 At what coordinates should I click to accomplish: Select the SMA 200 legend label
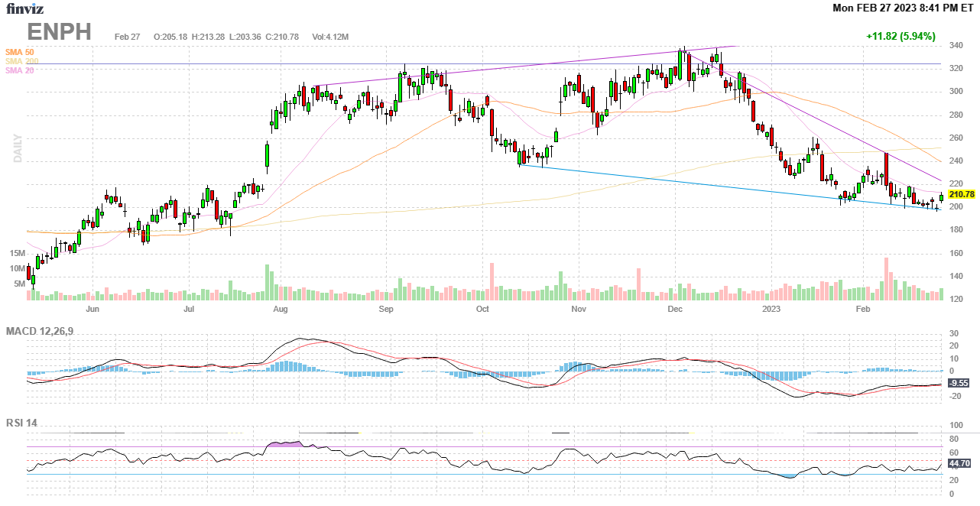coord(21,61)
